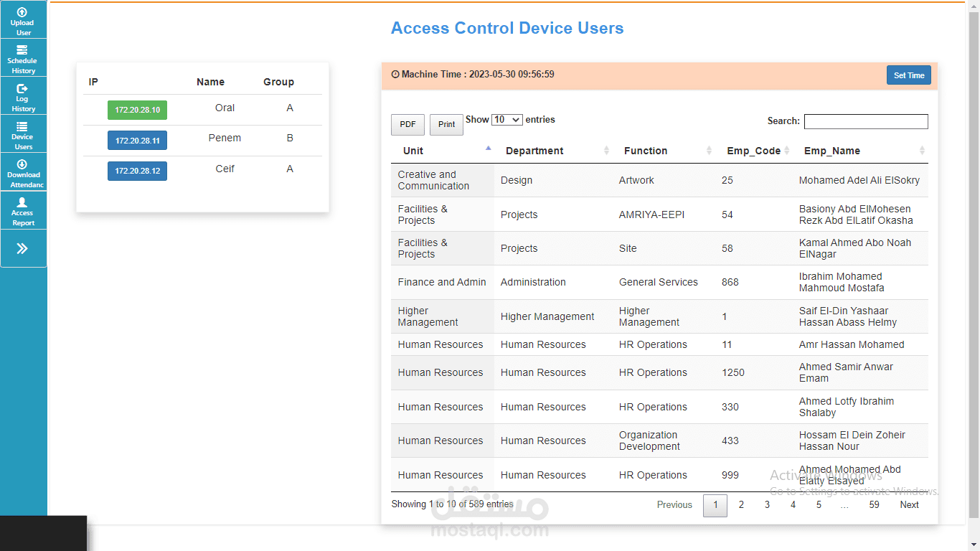The image size is (980, 551).
Task: Select device 172.20.28.11 named Penem
Action: click(137, 140)
